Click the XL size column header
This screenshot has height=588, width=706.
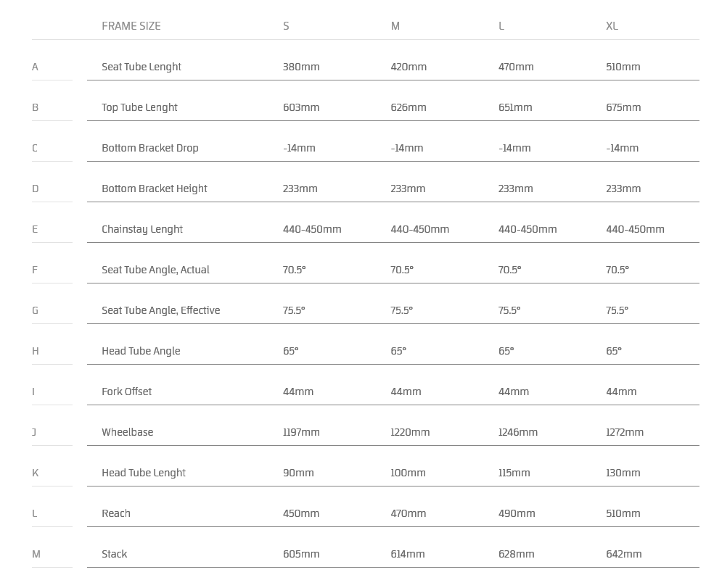tap(612, 26)
